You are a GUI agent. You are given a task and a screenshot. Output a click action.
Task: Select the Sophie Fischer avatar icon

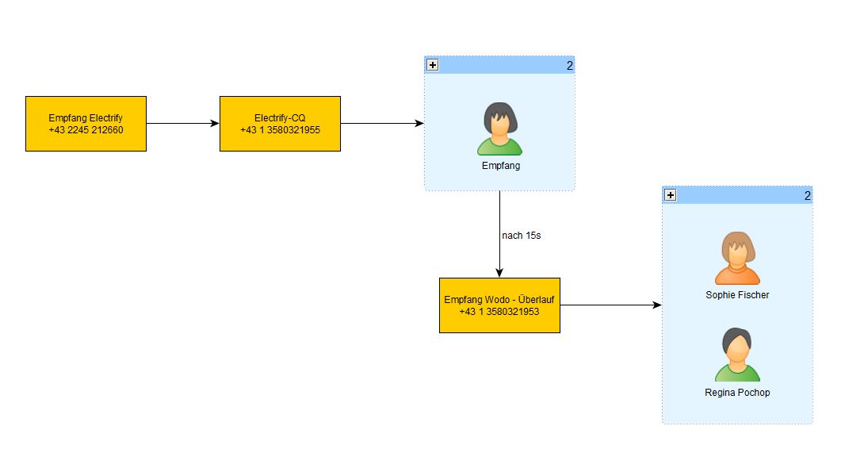point(737,258)
